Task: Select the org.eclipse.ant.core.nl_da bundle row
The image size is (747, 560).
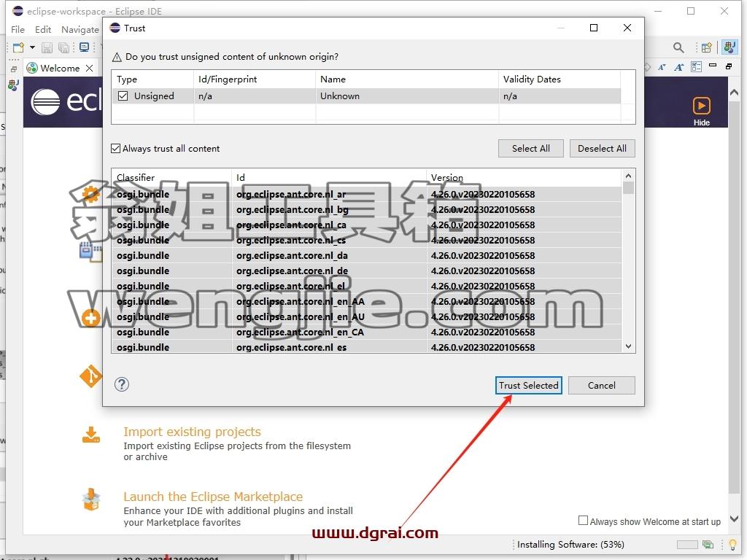Action: click(x=366, y=256)
